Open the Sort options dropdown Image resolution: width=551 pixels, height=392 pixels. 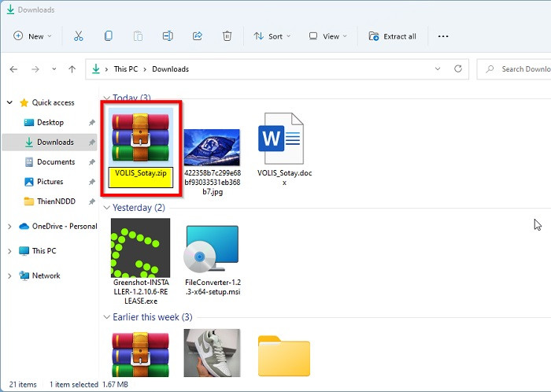point(272,36)
